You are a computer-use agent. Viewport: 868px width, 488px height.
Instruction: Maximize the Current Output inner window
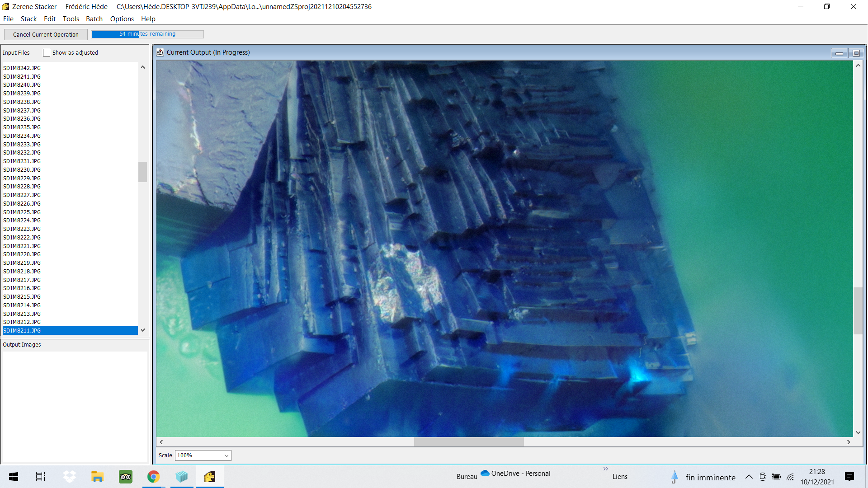(856, 53)
